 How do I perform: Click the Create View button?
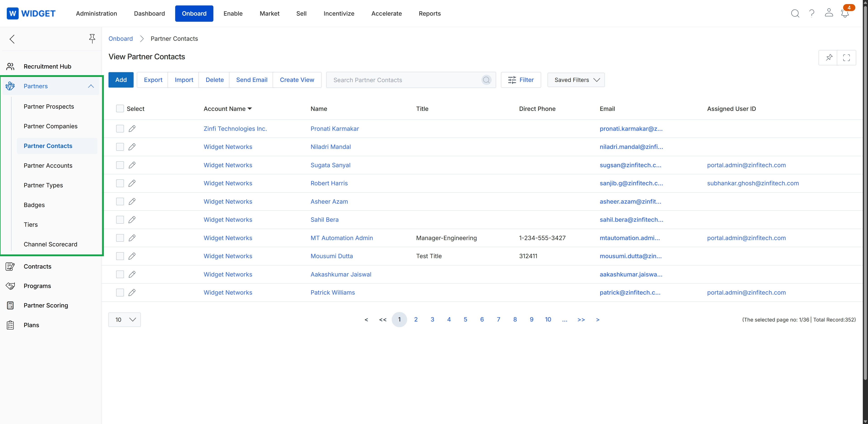pos(297,80)
